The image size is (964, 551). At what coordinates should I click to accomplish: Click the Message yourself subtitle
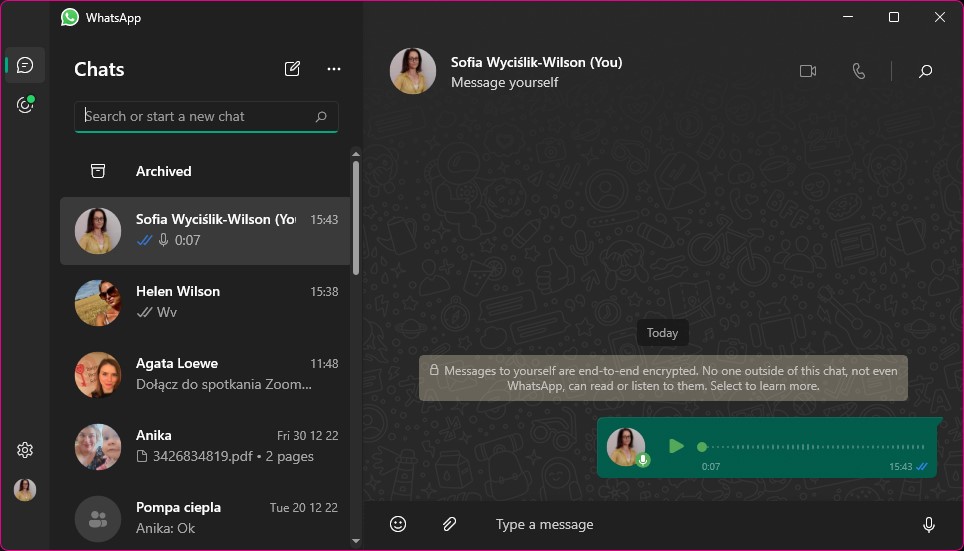[x=505, y=82]
